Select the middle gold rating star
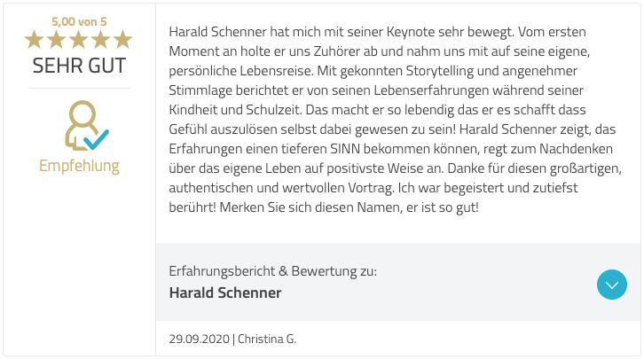 tap(79, 39)
